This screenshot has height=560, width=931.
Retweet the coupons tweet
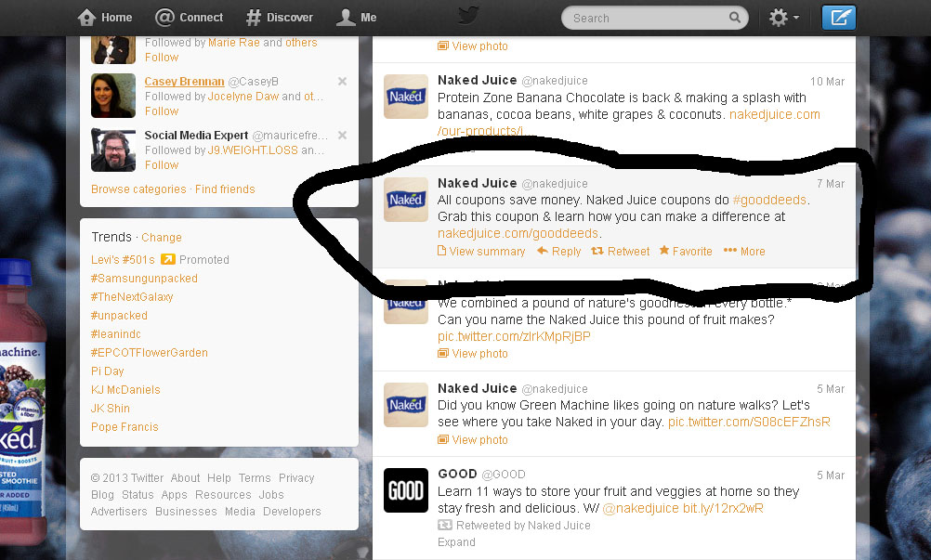[x=620, y=252]
